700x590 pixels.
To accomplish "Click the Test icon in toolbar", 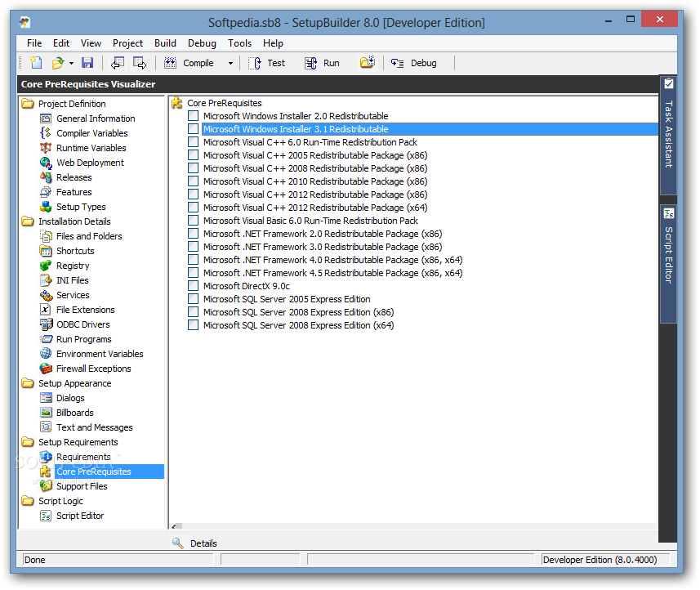I will (x=255, y=63).
